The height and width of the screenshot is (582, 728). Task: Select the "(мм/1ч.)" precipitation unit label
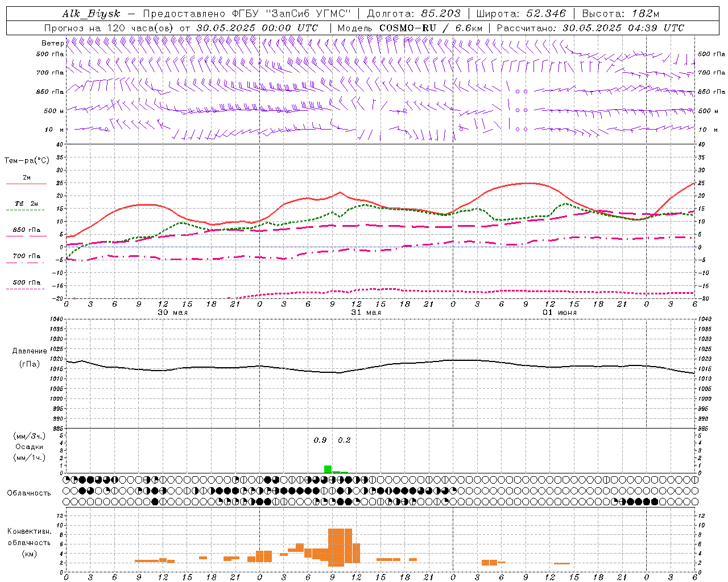(30, 458)
